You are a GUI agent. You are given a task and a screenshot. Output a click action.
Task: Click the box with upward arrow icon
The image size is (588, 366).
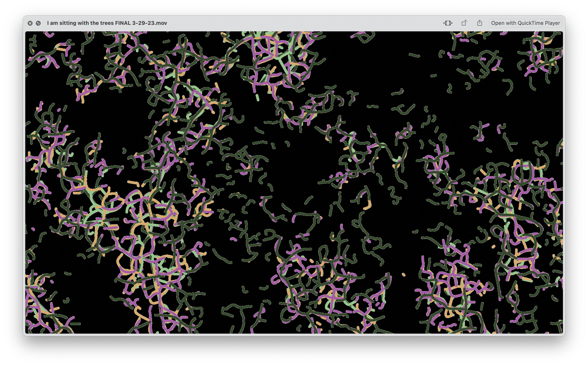point(480,23)
